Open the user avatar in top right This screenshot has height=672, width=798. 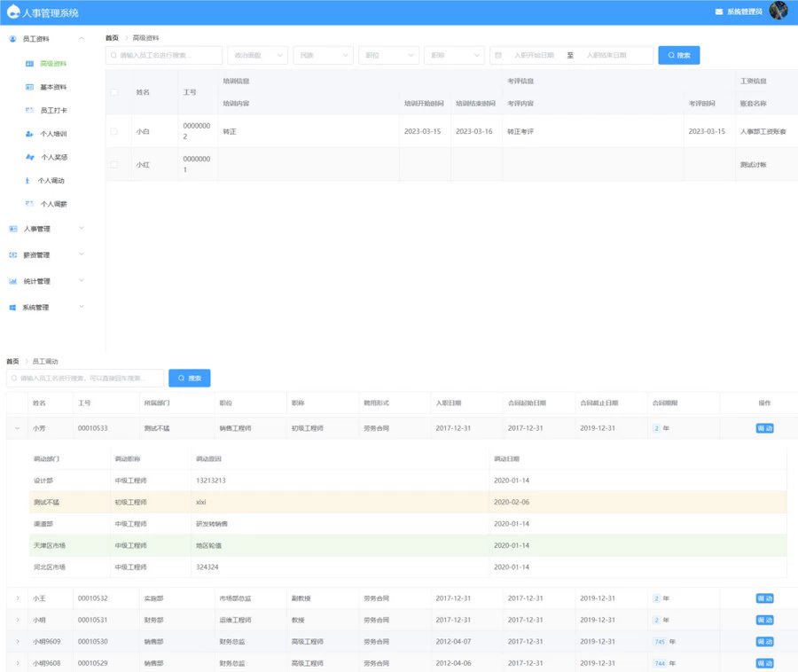point(778,11)
